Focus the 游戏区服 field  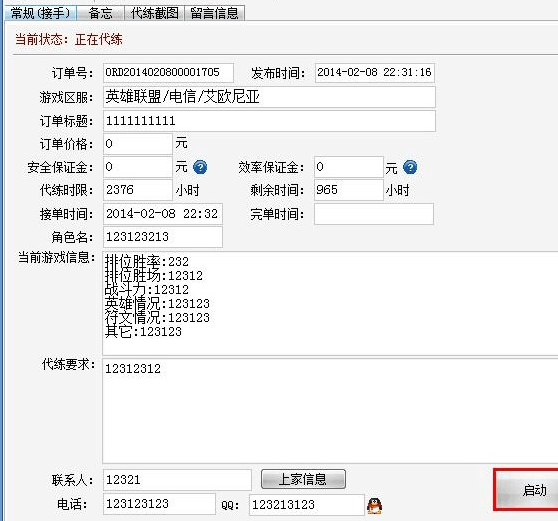(269, 97)
